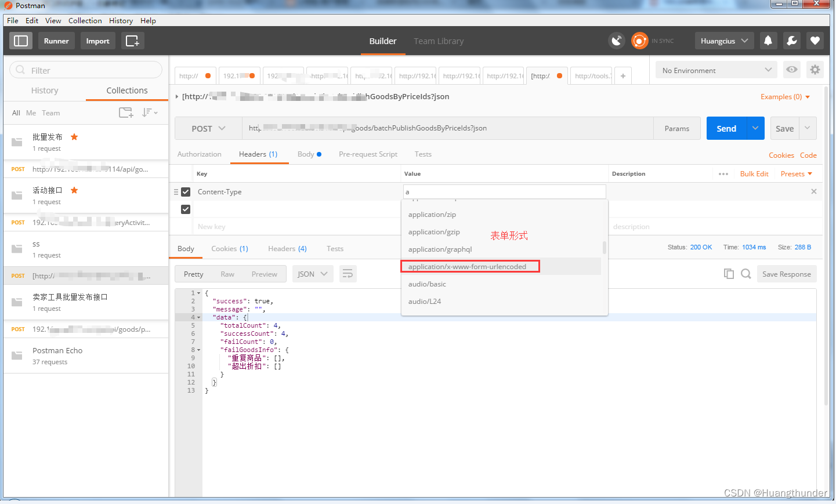Open the Cookies link near Code
The height and width of the screenshot is (504, 836).
781,155
